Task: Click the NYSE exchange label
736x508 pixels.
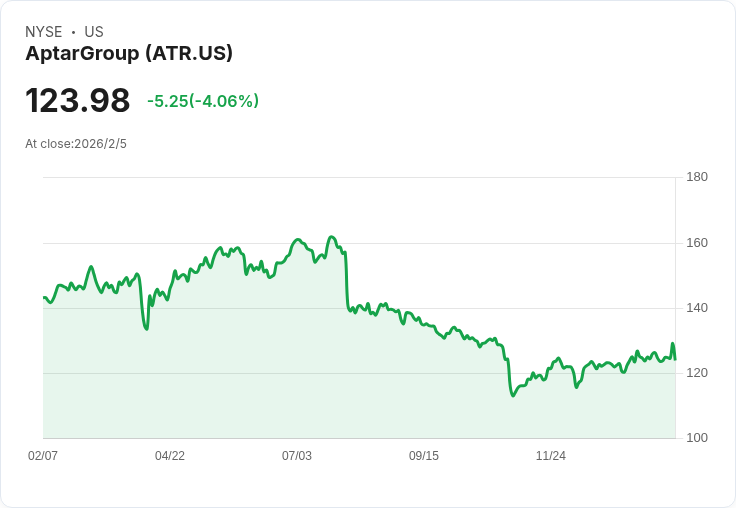Action: 44,32
